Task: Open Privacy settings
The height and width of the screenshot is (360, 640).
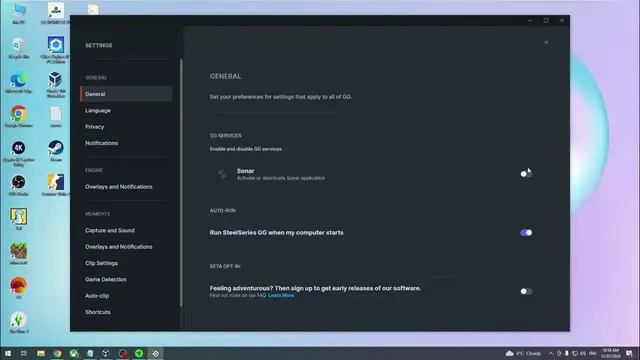Action: [x=94, y=127]
